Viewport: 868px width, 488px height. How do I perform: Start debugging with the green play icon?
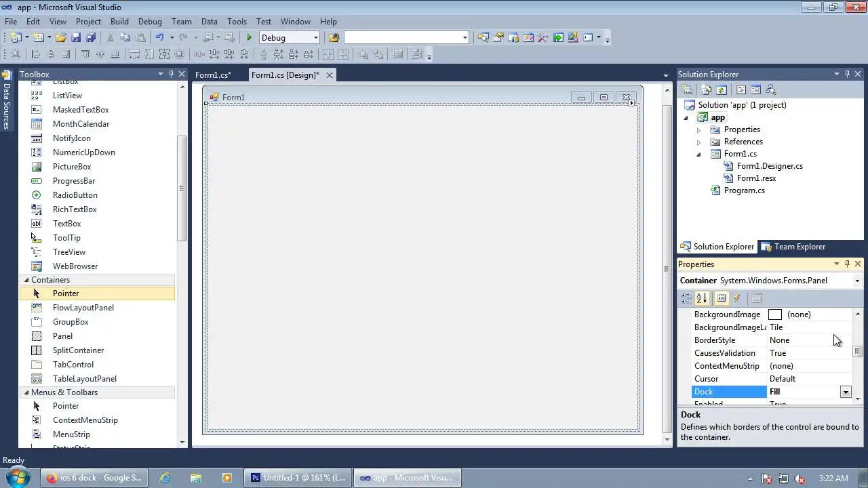(x=250, y=37)
